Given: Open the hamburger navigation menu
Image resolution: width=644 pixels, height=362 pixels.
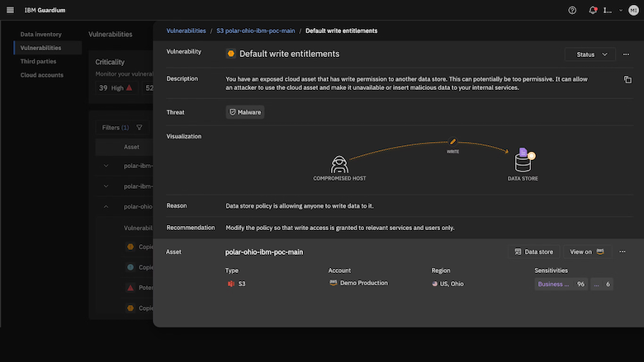Looking at the screenshot, I should 10,10.
